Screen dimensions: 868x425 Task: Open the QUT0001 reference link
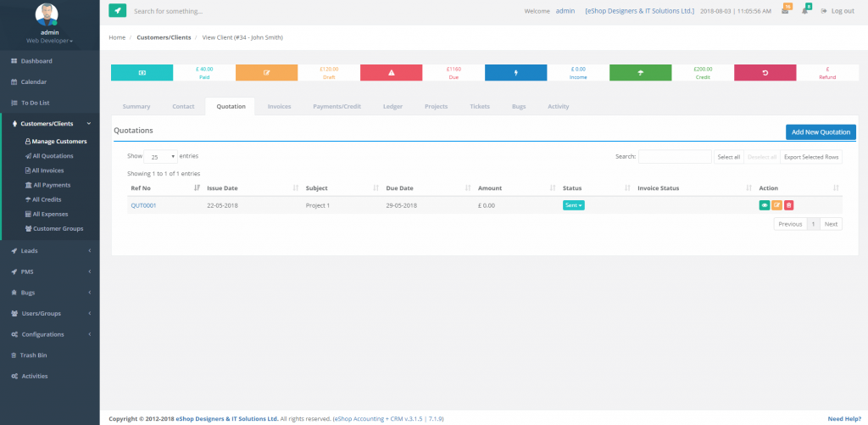coord(143,205)
